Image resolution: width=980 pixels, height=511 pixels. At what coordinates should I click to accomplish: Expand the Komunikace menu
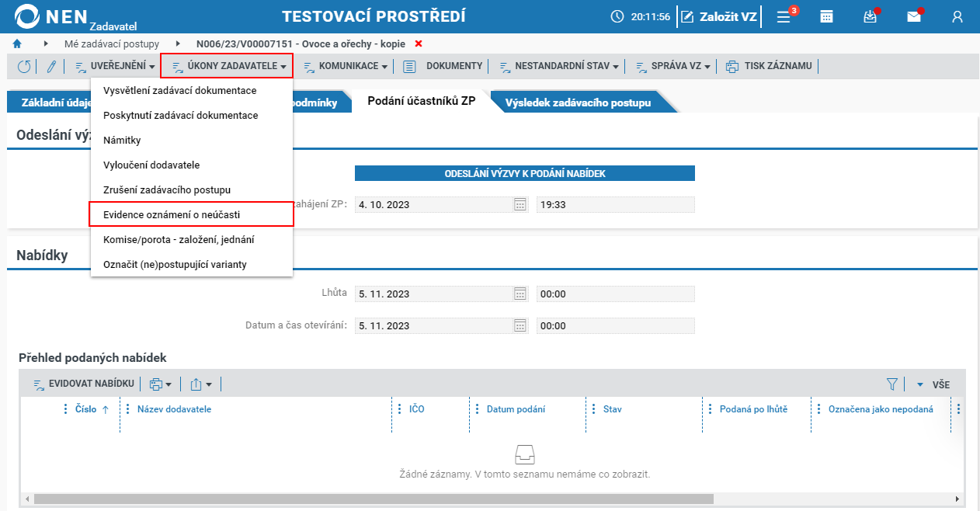tap(345, 67)
